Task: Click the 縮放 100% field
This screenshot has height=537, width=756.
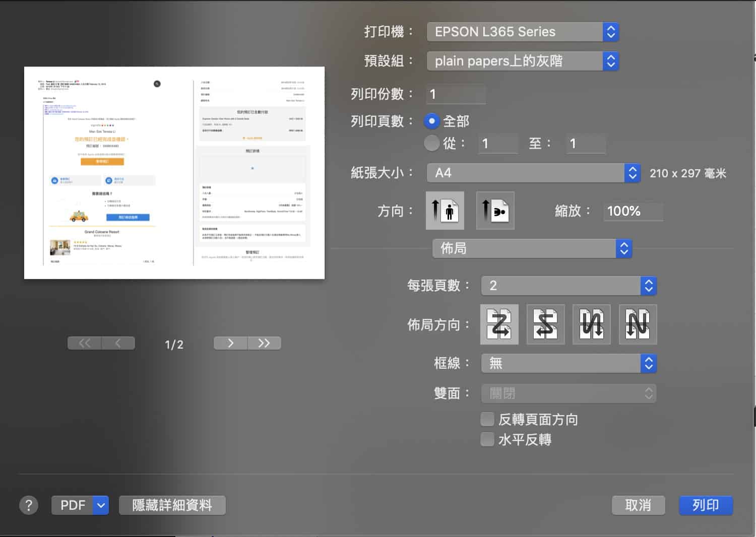Action: [633, 211]
